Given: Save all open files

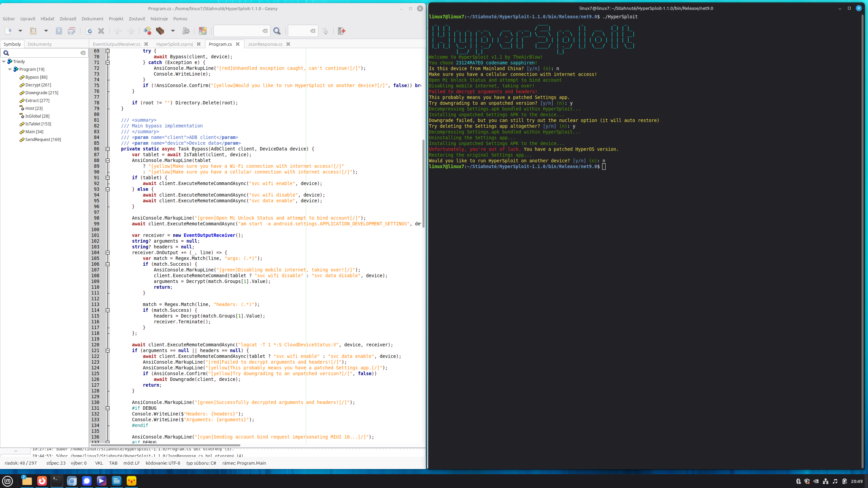Looking at the screenshot, I should pos(72,31).
